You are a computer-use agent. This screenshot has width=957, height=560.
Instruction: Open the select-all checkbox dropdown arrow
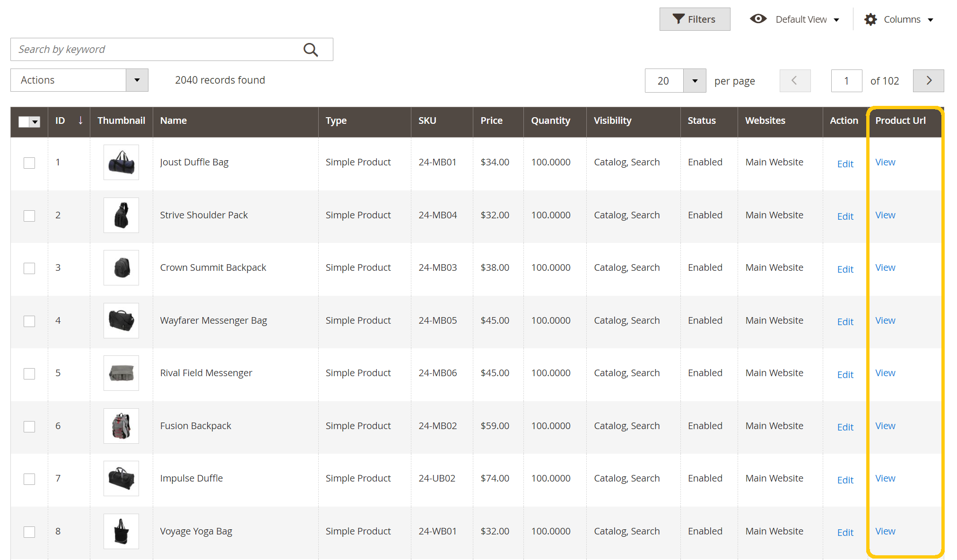tap(35, 122)
